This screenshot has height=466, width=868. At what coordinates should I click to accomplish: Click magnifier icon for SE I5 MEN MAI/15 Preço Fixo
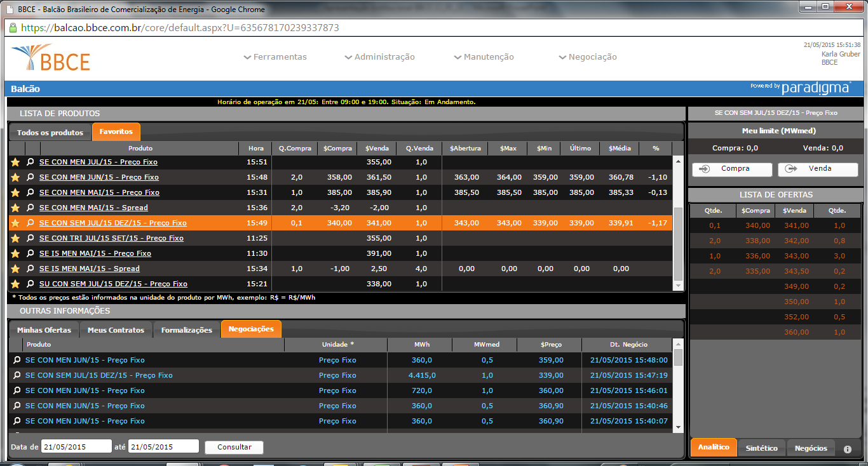click(30, 253)
